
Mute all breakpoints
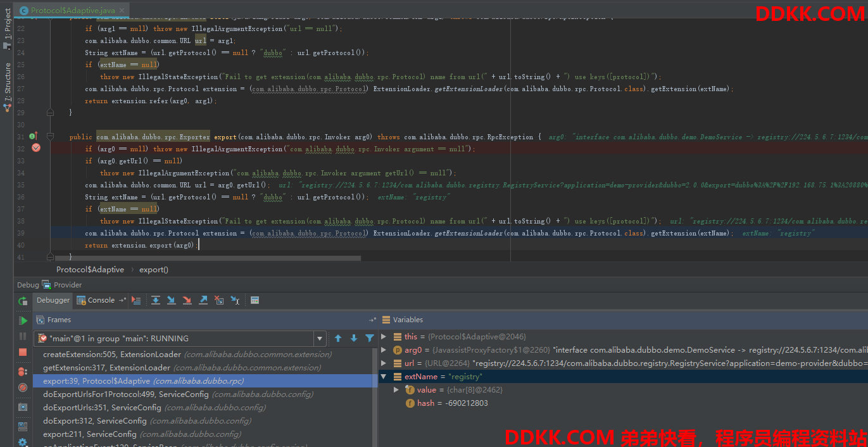click(23, 387)
